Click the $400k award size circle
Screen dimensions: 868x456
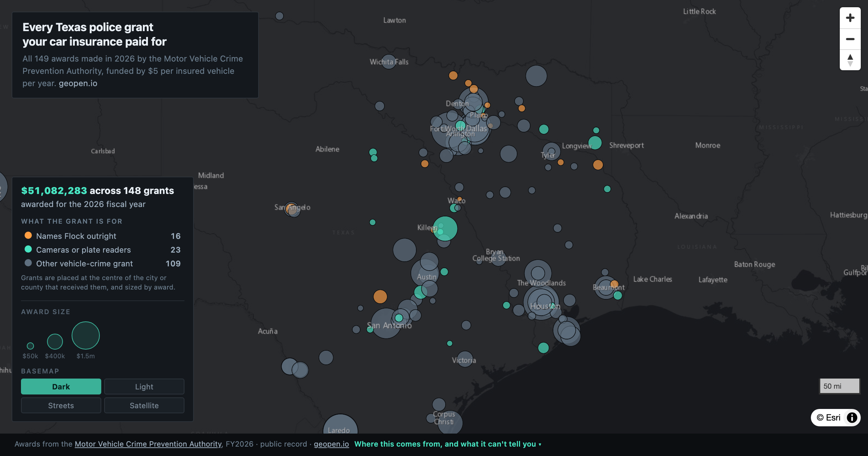point(55,342)
